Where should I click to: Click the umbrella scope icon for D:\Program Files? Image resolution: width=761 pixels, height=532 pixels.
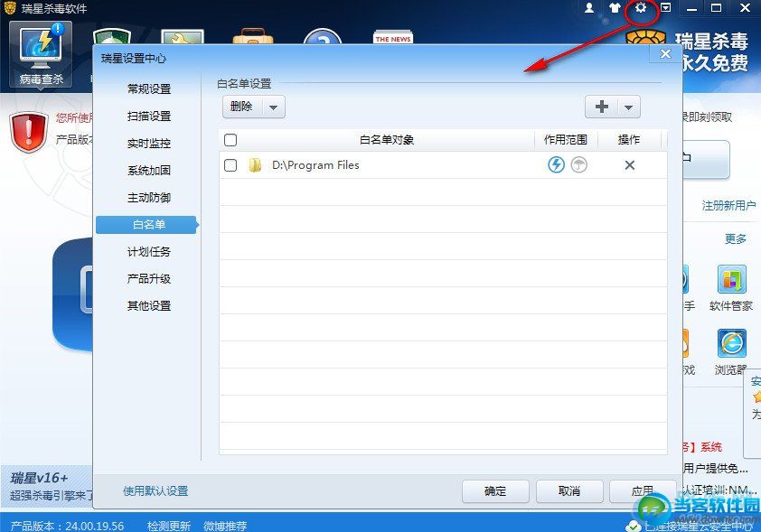point(578,165)
